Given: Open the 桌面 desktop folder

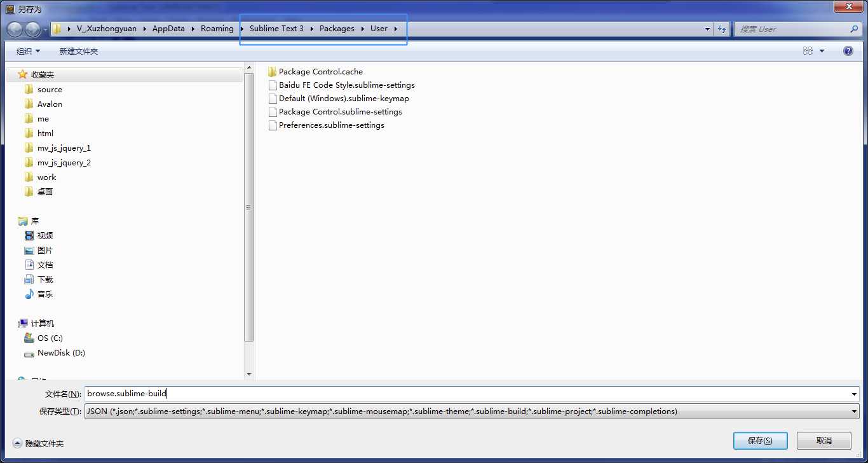Looking at the screenshot, I should coord(44,191).
